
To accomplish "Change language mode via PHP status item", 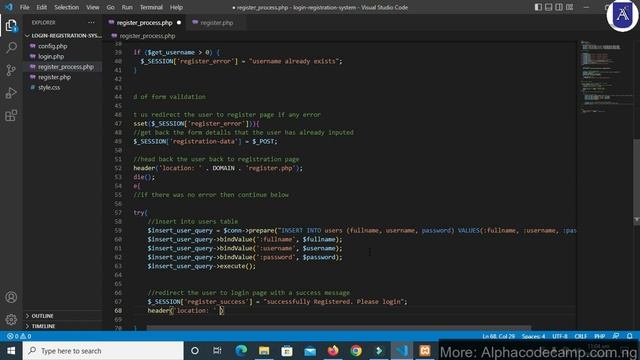I will point(600,336).
